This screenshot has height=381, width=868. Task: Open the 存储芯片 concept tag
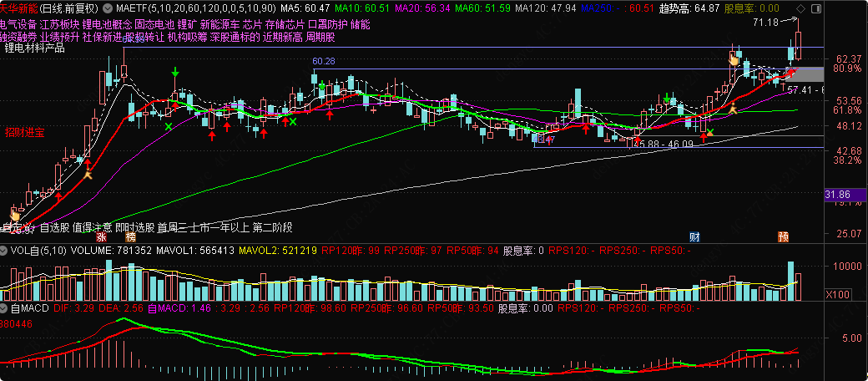pos(284,23)
